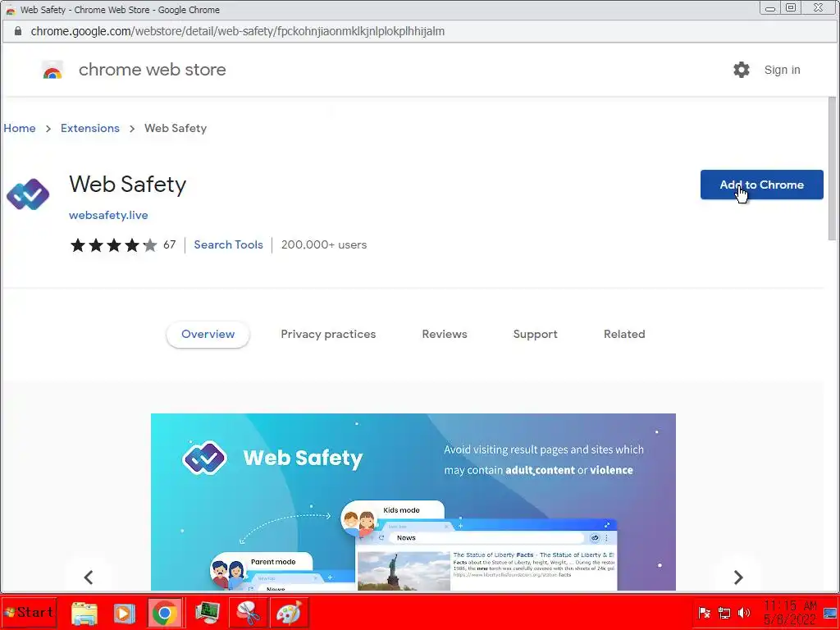The image size is (840, 630).
Task: Open the settings gear icon
Action: (x=742, y=70)
